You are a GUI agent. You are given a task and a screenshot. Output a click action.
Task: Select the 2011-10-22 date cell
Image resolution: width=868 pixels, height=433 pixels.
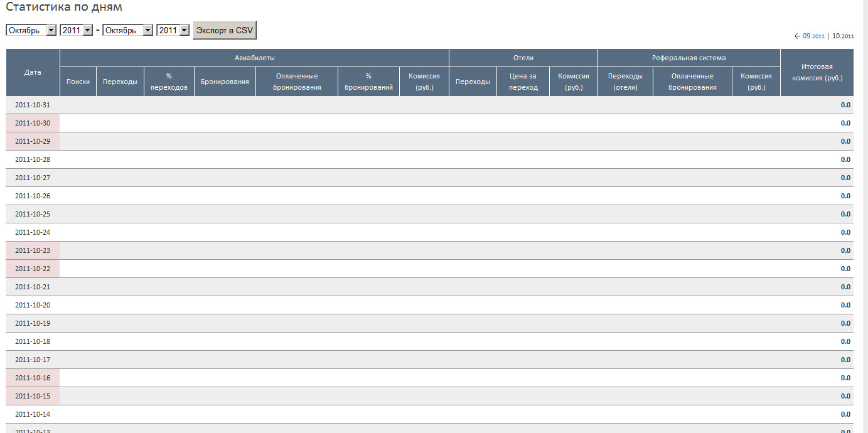click(x=33, y=269)
